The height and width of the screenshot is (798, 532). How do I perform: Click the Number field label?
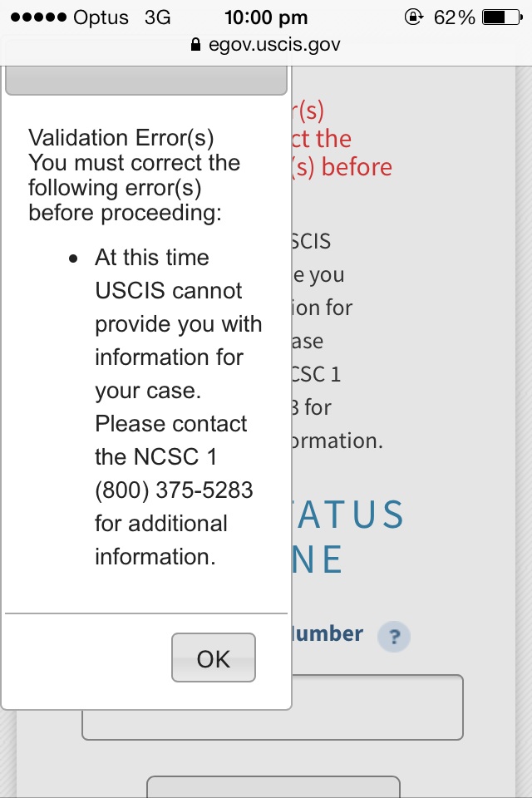[x=327, y=634]
